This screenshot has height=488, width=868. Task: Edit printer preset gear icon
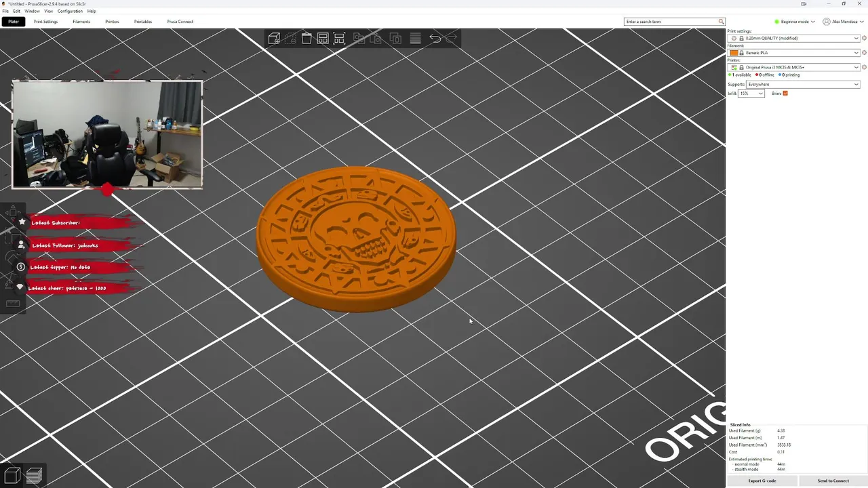(x=865, y=67)
